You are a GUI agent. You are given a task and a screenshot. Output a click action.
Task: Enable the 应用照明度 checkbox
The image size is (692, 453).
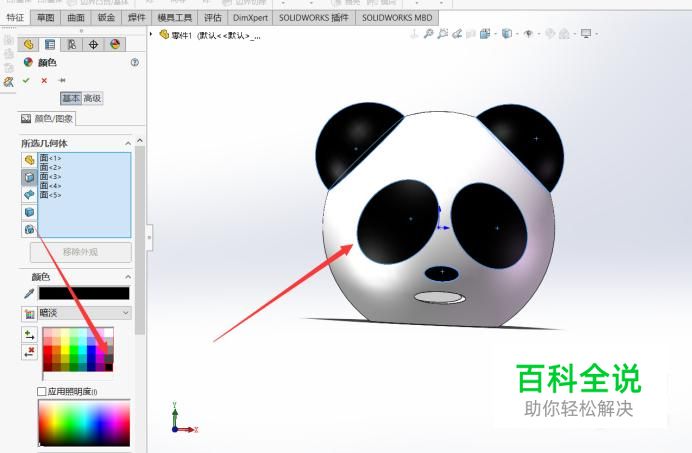[42, 391]
